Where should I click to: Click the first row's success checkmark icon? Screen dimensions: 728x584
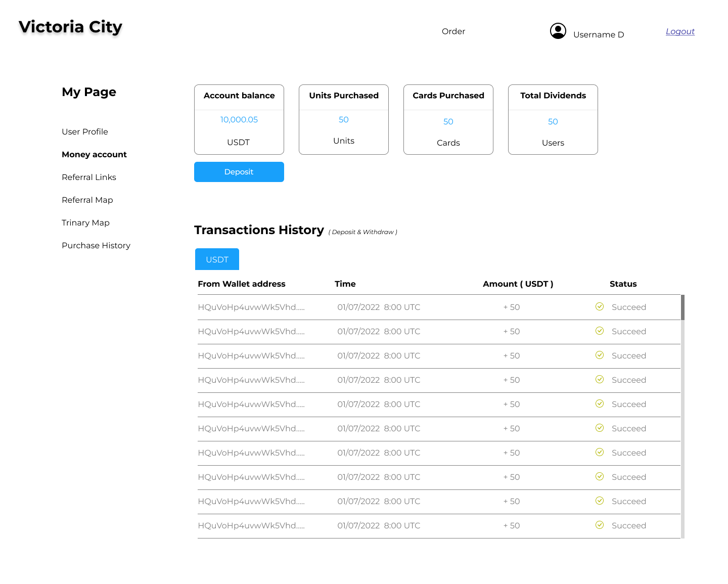click(600, 306)
